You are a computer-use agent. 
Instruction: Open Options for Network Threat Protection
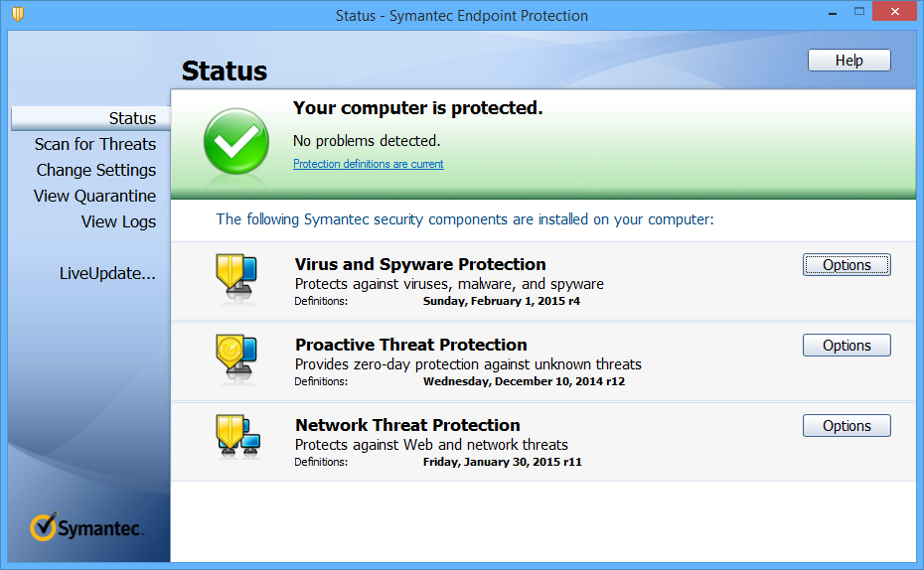847,426
